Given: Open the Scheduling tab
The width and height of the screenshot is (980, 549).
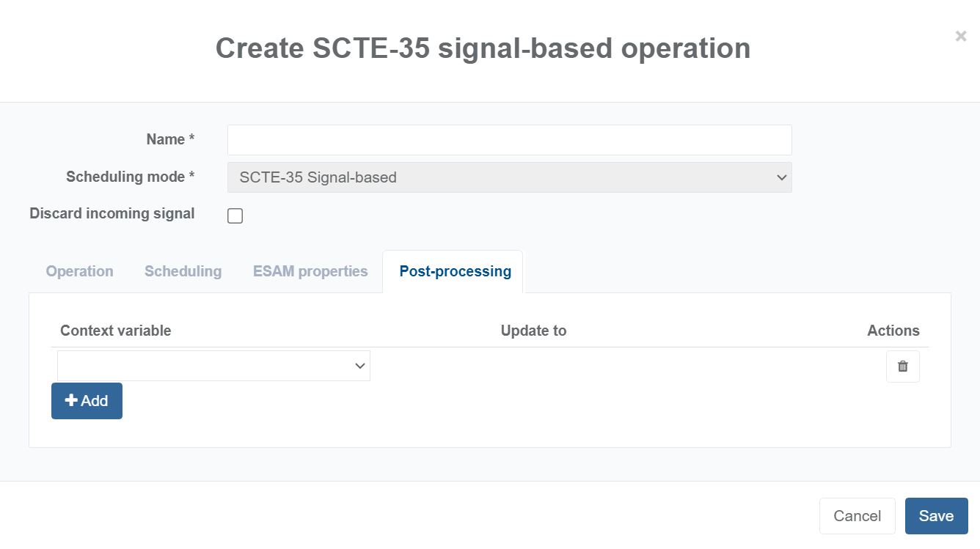Looking at the screenshot, I should click(x=183, y=271).
